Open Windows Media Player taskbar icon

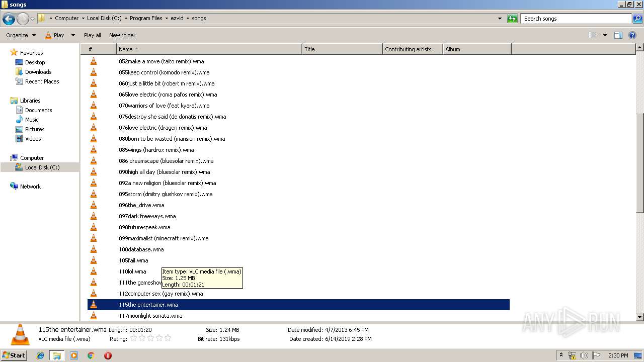click(74, 355)
